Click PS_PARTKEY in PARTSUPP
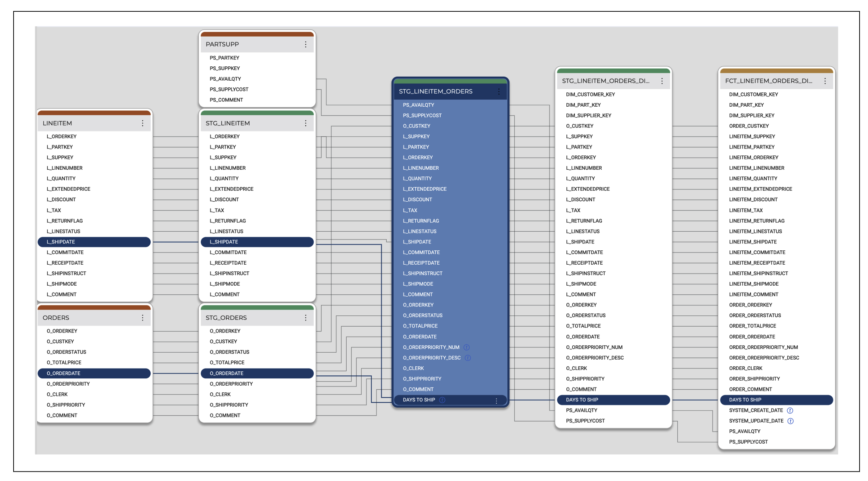 (225, 58)
